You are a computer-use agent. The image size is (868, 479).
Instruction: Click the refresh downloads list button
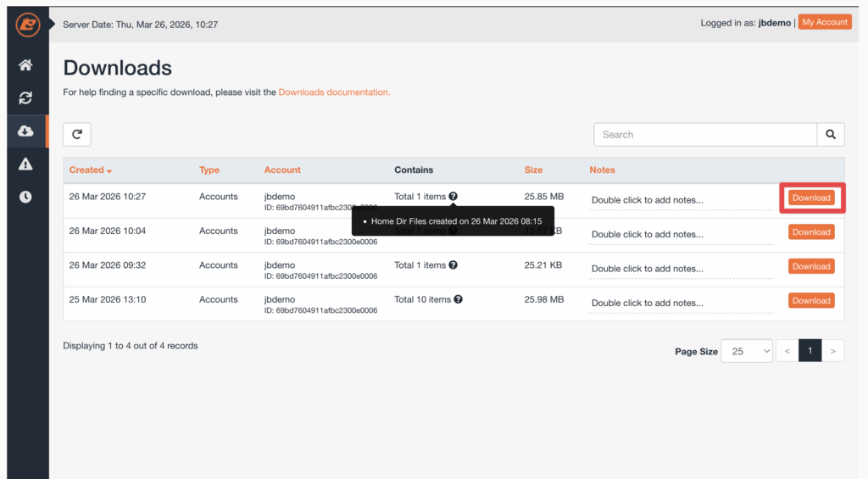[77, 134]
